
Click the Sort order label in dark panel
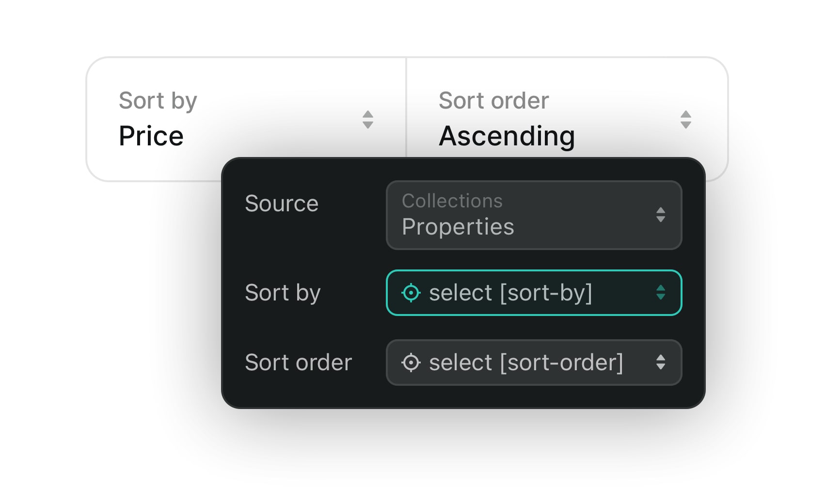coord(298,362)
